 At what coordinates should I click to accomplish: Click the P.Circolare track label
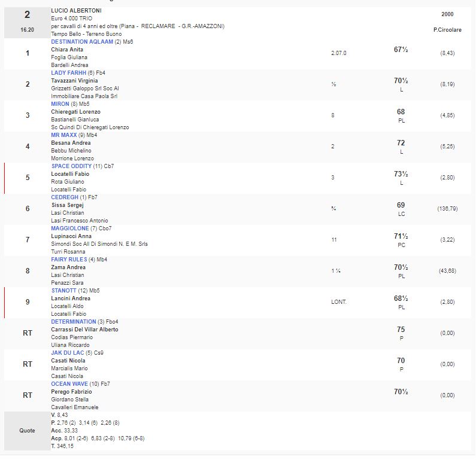pos(447,29)
